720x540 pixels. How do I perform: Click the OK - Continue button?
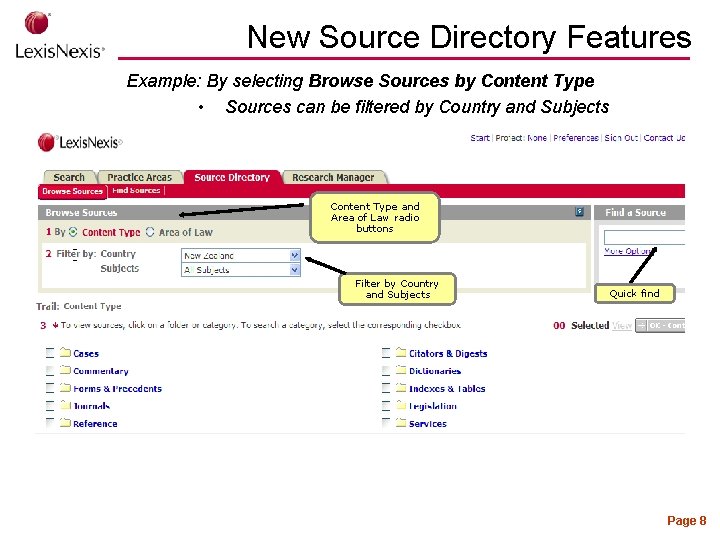(660, 326)
